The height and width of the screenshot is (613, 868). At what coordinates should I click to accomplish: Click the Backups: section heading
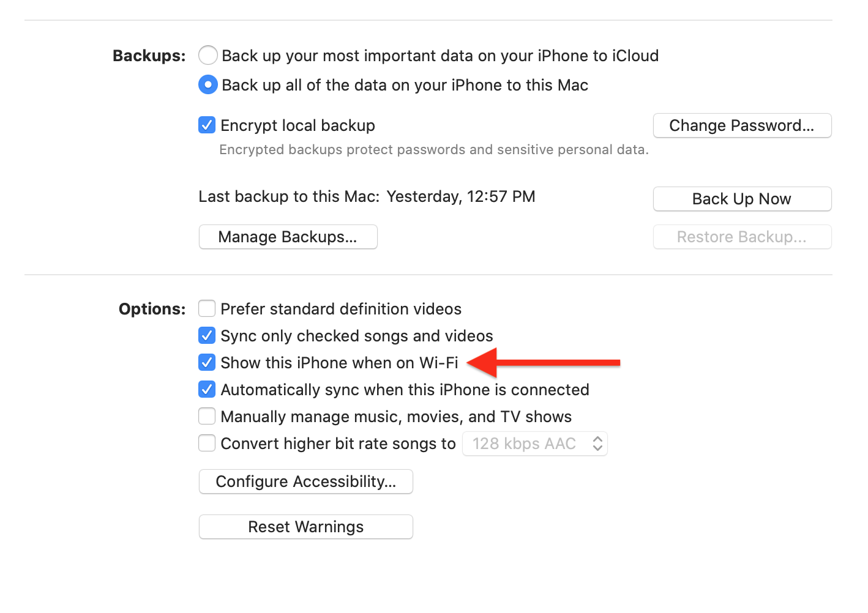149,56
